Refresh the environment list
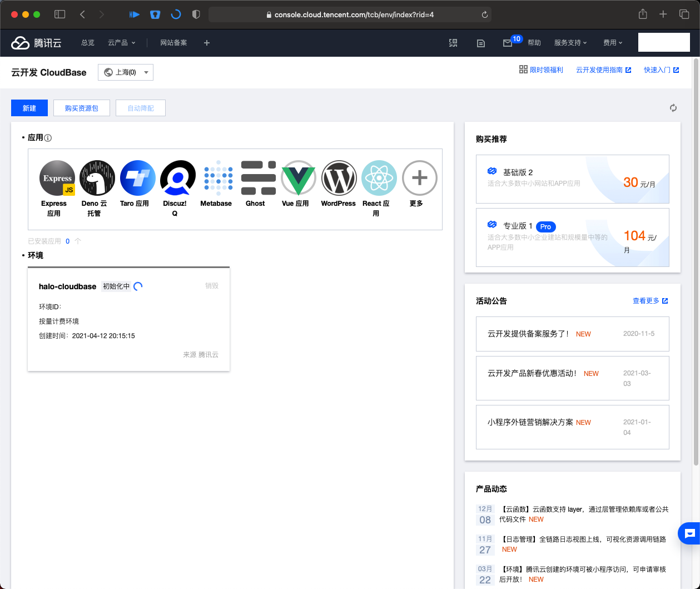 pyautogui.click(x=673, y=108)
